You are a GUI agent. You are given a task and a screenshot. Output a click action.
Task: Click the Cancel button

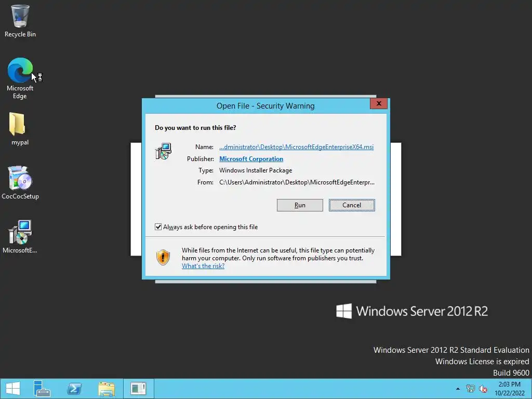coord(352,205)
